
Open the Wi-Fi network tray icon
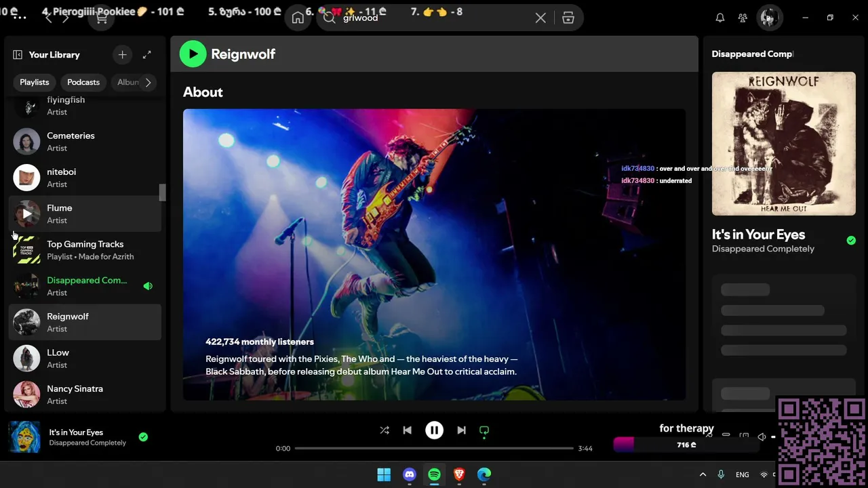[764, 474]
